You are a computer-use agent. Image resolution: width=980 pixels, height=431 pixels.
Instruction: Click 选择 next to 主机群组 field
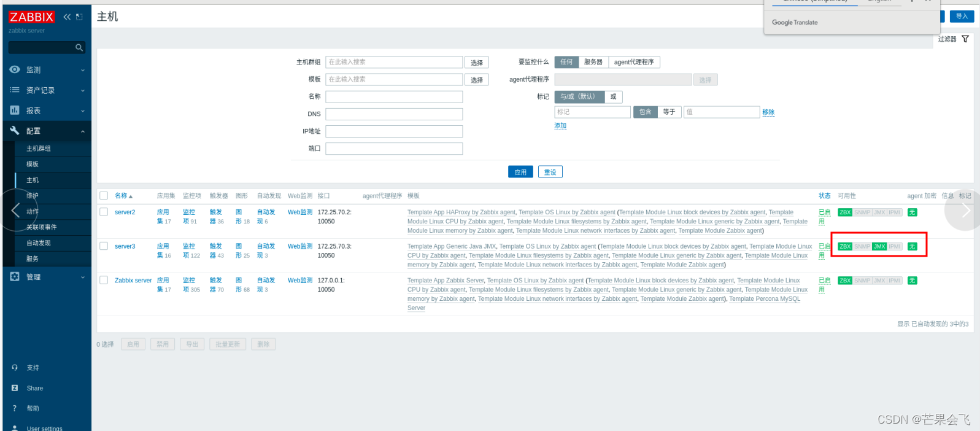[477, 63]
